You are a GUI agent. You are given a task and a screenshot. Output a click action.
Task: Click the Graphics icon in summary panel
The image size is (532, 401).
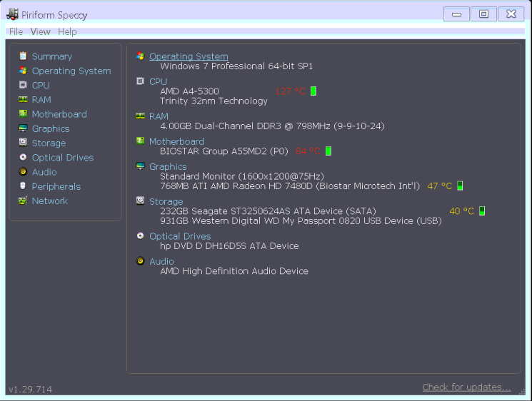pyautogui.click(x=140, y=166)
